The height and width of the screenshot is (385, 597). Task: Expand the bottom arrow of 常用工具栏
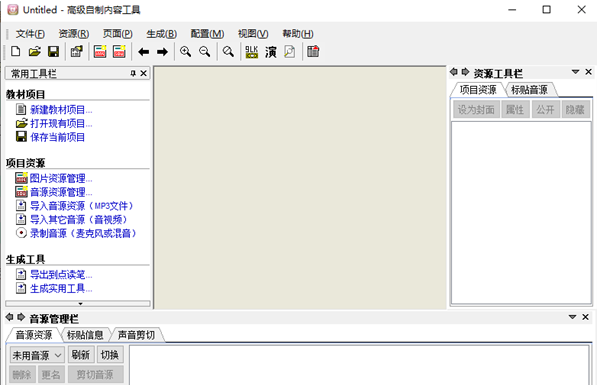[80, 304]
